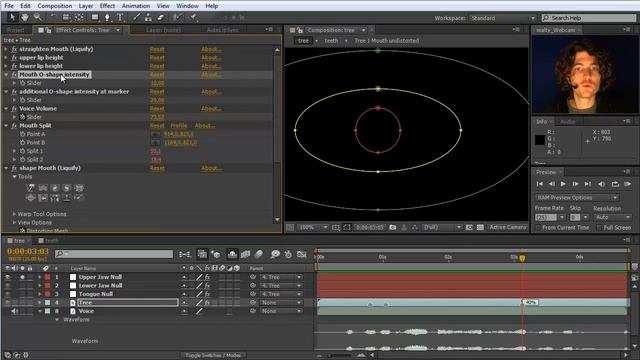Image resolution: width=640 pixels, height=360 pixels.
Task: Click Toggle Switches / Modes button
Action: point(213,356)
